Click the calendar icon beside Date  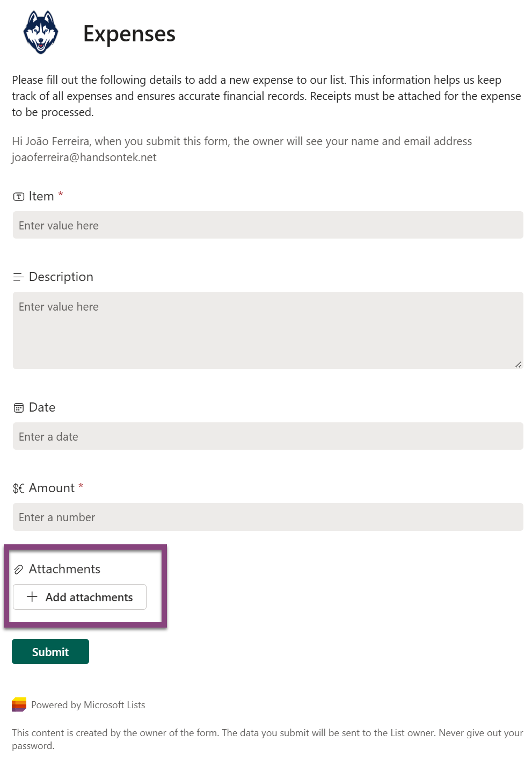[19, 408]
